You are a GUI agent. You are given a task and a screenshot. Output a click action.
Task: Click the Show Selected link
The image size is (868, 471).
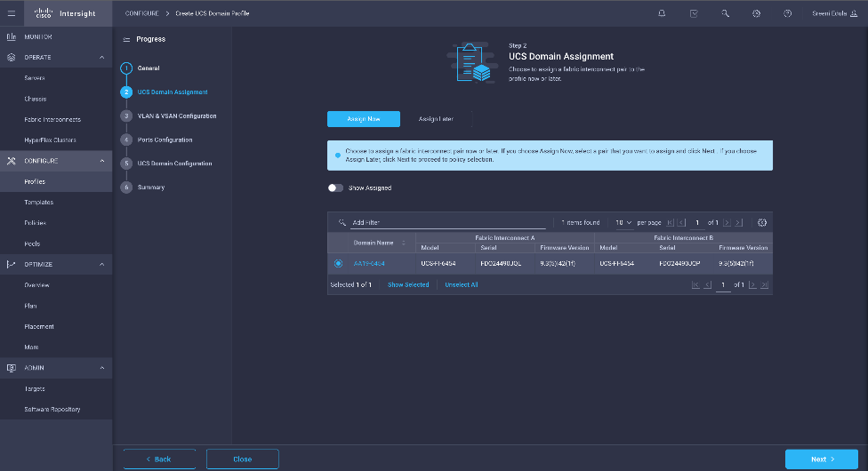pyautogui.click(x=408, y=284)
